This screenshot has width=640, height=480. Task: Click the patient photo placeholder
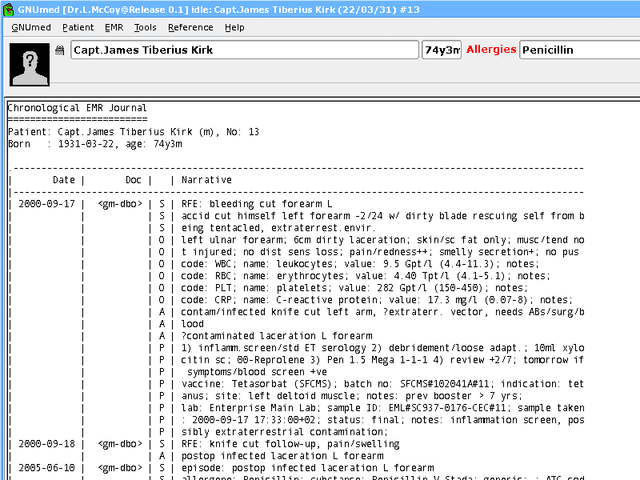pyautogui.click(x=30, y=61)
